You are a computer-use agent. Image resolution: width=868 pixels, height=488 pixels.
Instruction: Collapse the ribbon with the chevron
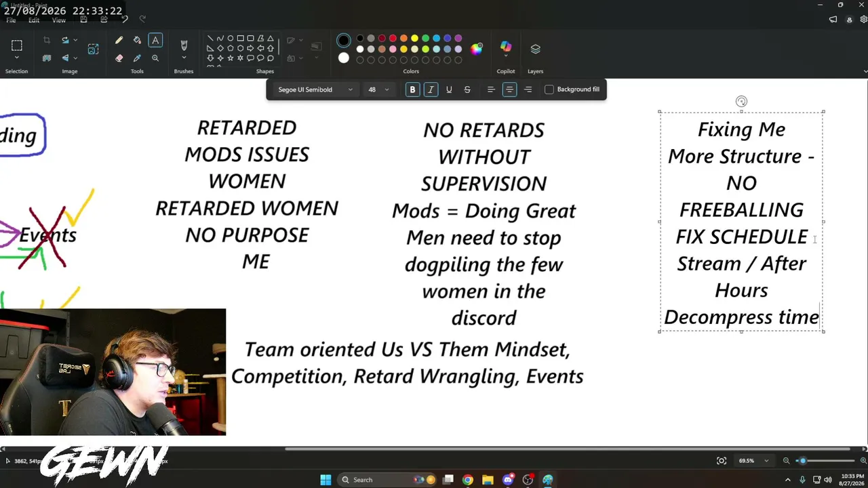[865, 71]
